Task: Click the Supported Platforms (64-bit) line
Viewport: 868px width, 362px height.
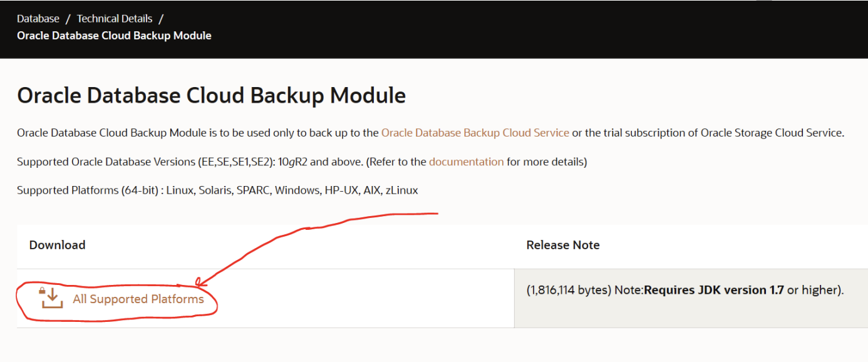Action: (x=217, y=190)
